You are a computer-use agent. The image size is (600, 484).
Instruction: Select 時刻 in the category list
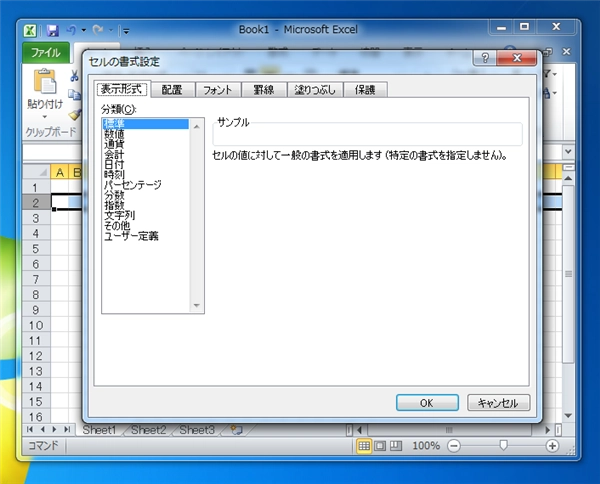(x=145, y=175)
